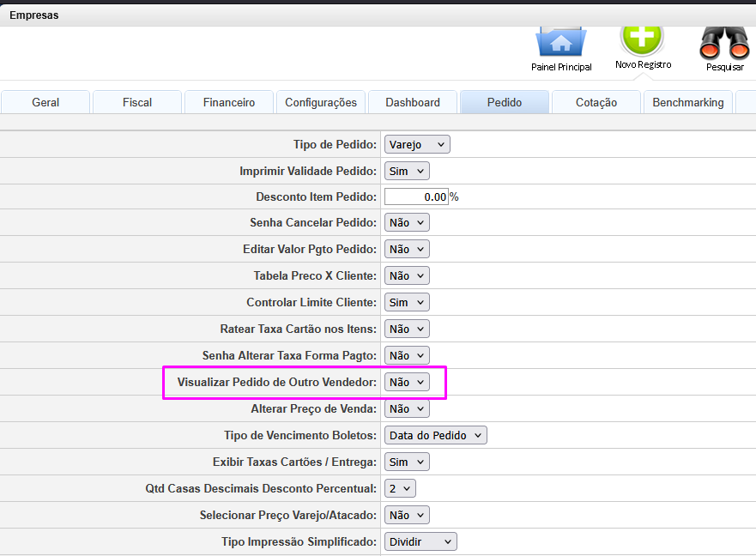Viewport: 756px width, 556px height.
Task: Open Alterar Preço de Venda dropdown
Action: (x=407, y=408)
